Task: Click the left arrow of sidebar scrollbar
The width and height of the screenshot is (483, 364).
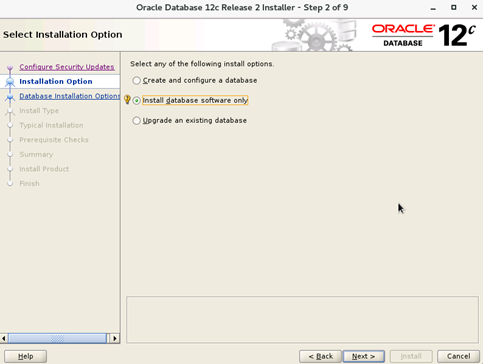Action: pyautogui.click(x=4, y=338)
